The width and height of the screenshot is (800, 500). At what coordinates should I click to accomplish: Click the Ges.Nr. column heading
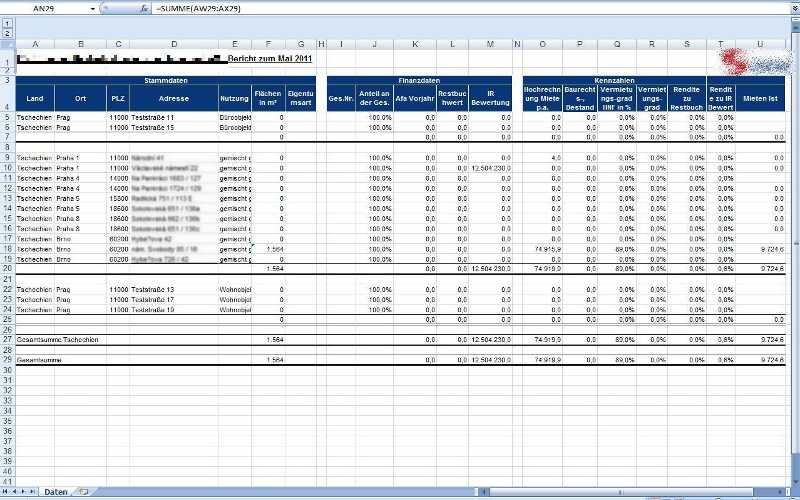click(x=341, y=98)
